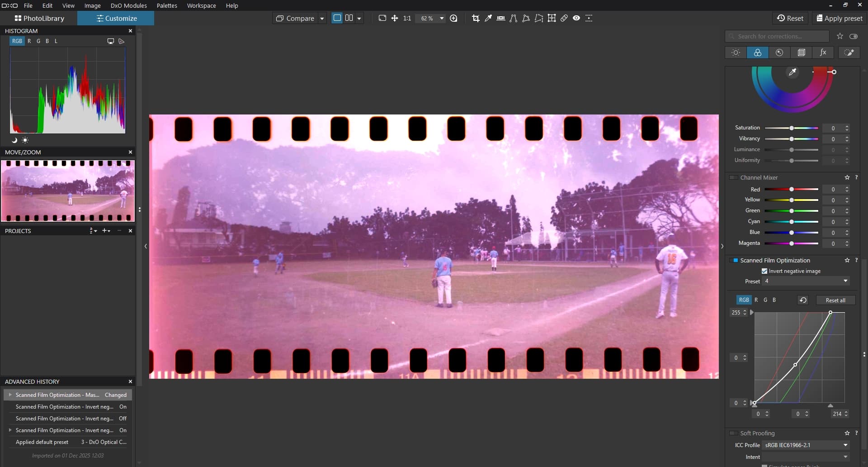Screen dimensions: 868x467
Task: Click the Apply preset button
Action: pyautogui.click(x=840, y=18)
